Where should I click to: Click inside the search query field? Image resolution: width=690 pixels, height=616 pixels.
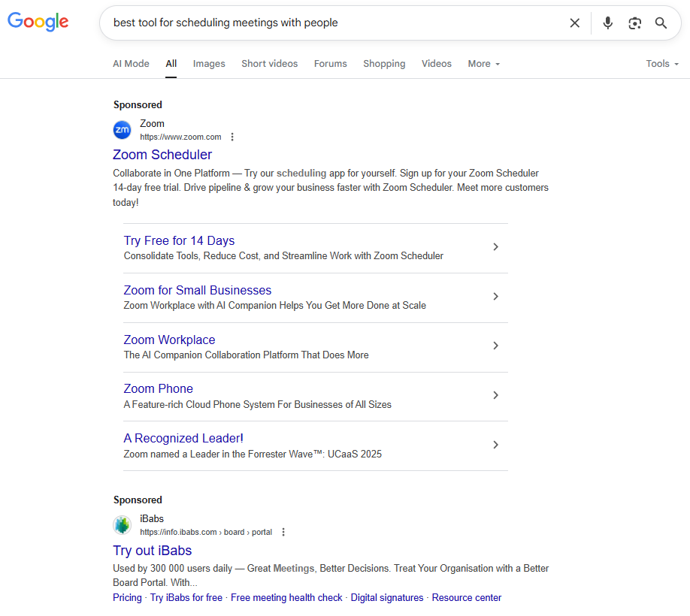point(331,23)
